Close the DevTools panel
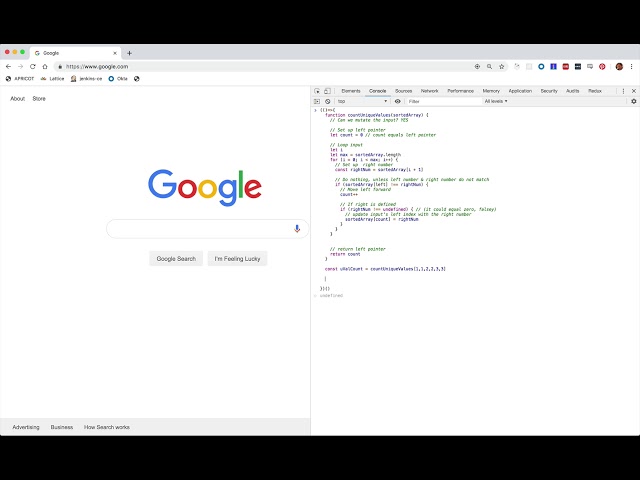The width and height of the screenshot is (640, 480). coord(634,91)
